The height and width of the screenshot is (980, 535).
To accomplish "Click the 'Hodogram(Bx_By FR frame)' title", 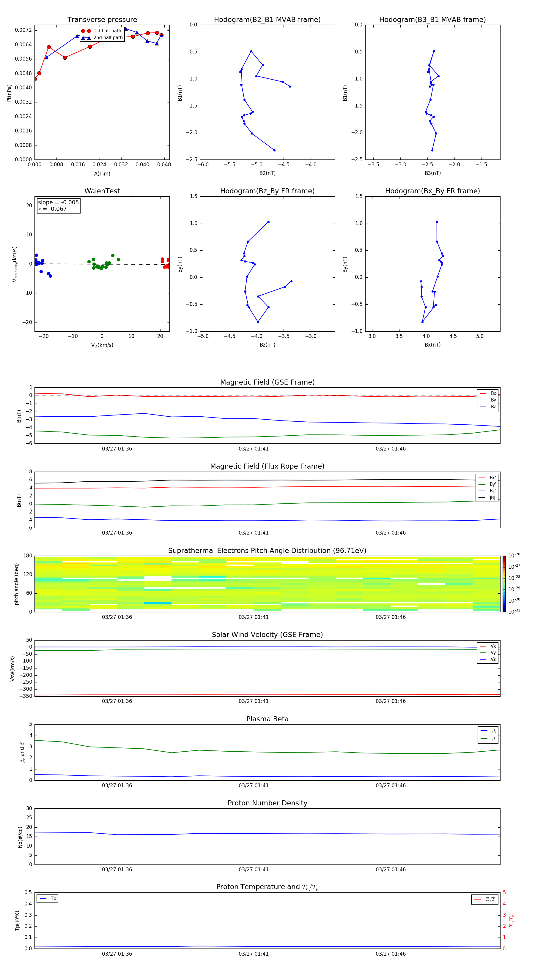I will [x=432, y=191].
